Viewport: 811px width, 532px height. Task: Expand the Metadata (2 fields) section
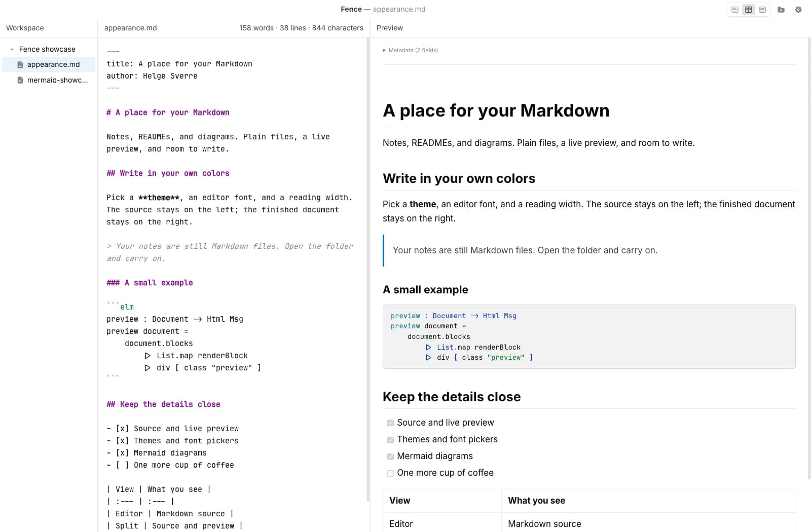coord(411,50)
